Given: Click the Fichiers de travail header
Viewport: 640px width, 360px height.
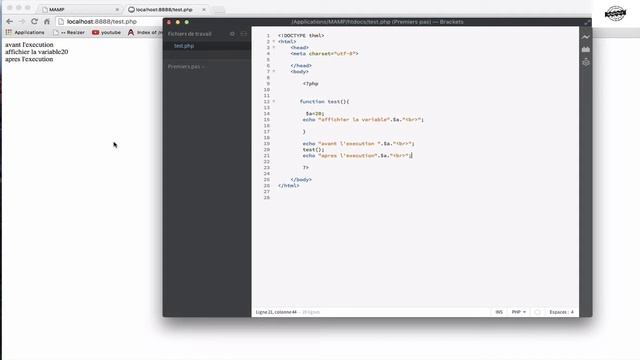Looking at the screenshot, I should pyautogui.click(x=189, y=34).
